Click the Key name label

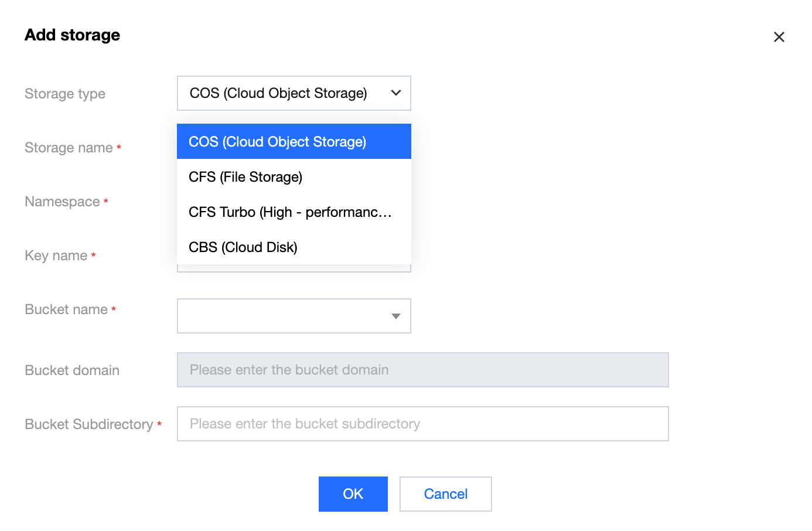56,256
